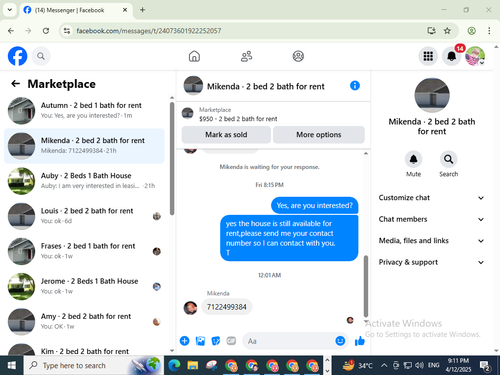500x375 pixels.
Task: Open a new browser tab
Action: click(142, 10)
